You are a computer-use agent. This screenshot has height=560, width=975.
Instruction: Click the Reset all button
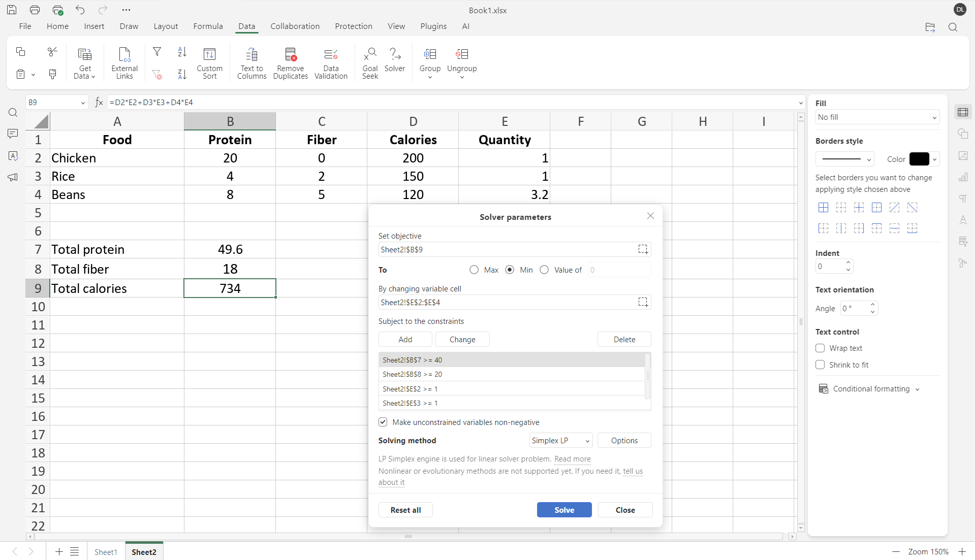point(405,510)
